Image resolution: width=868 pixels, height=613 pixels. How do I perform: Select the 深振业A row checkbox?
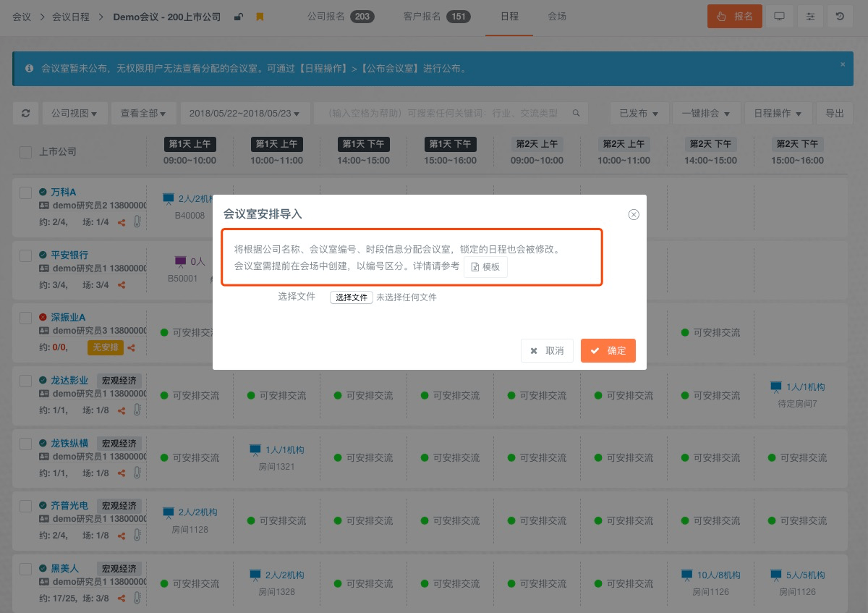[25, 318]
